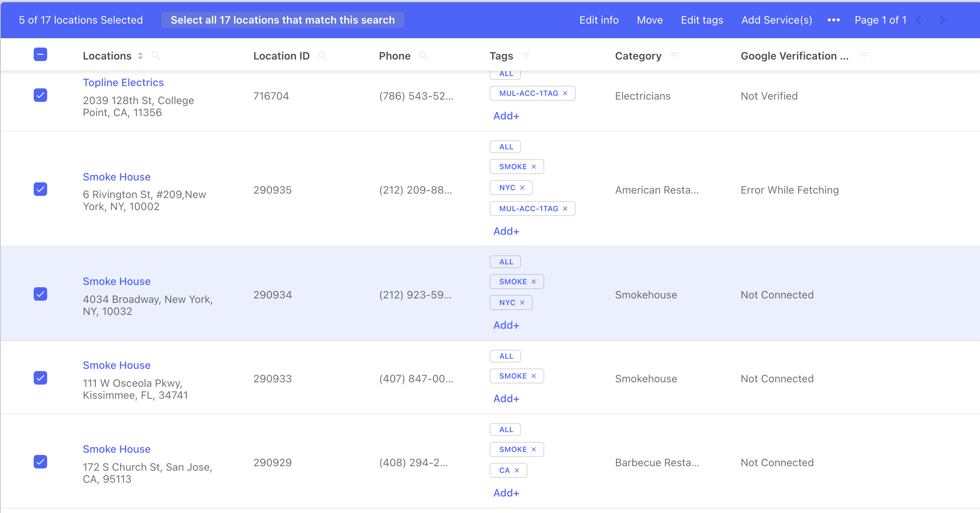Open the Topline Electrics location link
This screenshot has width=980, height=513.
(123, 83)
